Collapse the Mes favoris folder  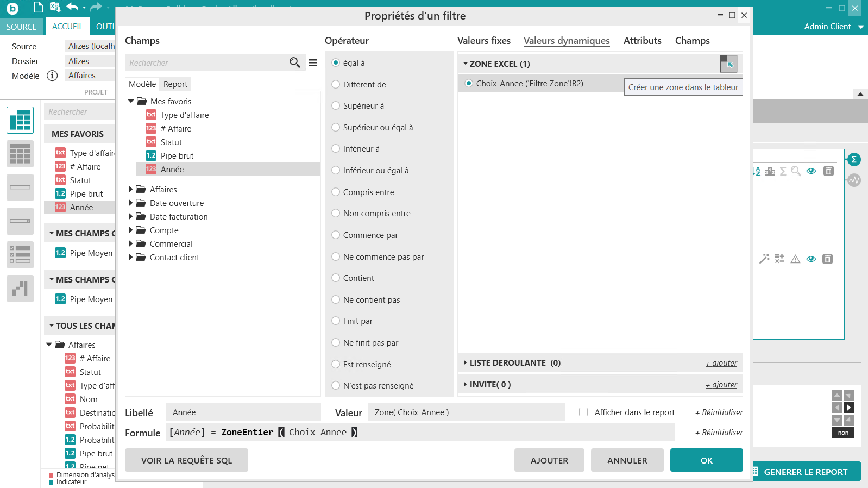coord(131,101)
